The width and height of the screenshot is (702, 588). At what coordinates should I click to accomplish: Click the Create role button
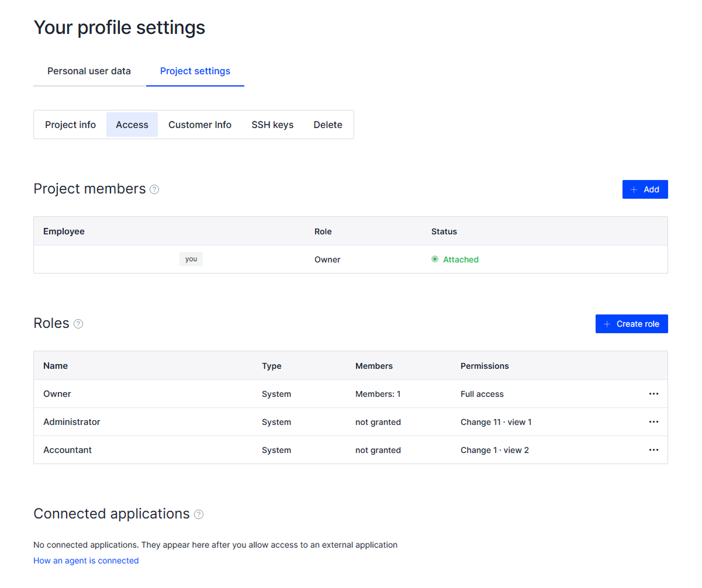(631, 324)
